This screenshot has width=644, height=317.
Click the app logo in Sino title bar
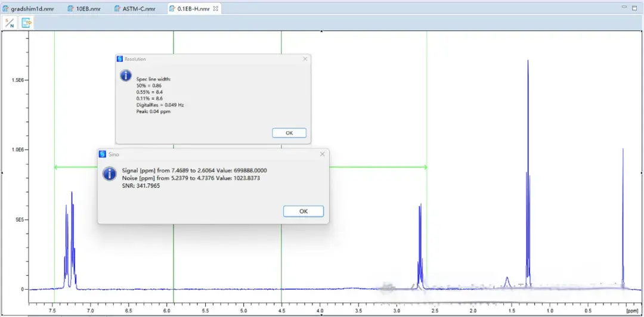(x=103, y=154)
